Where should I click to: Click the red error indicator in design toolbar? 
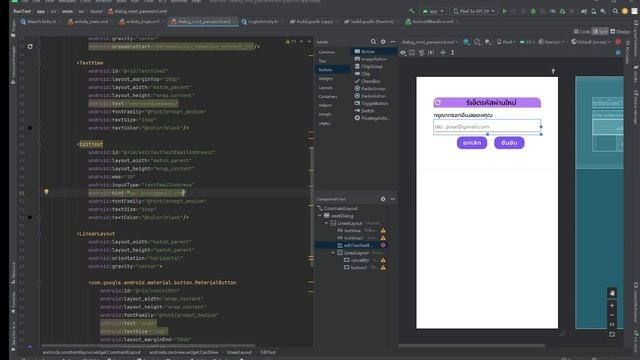click(618, 42)
